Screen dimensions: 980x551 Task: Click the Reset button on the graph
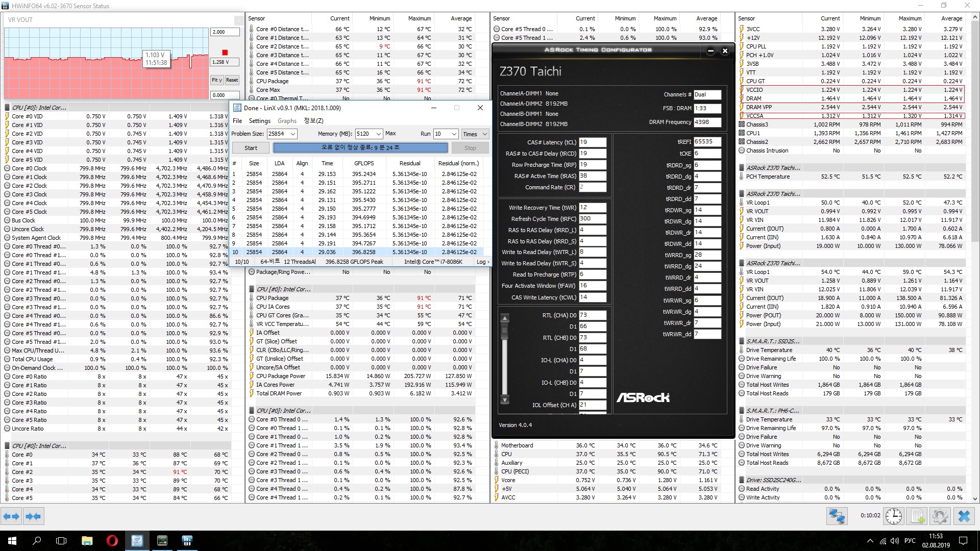[x=232, y=80]
